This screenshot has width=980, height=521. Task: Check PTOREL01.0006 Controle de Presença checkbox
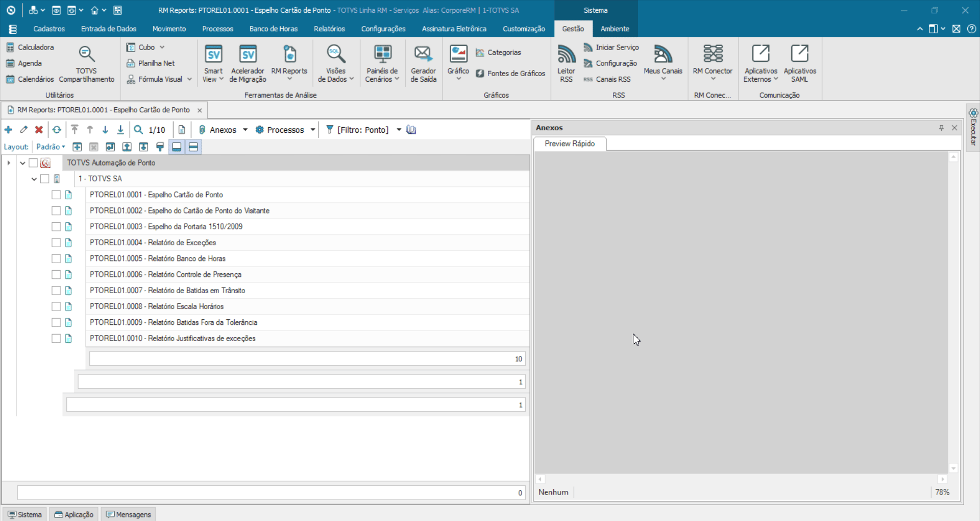pyautogui.click(x=56, y=274)
